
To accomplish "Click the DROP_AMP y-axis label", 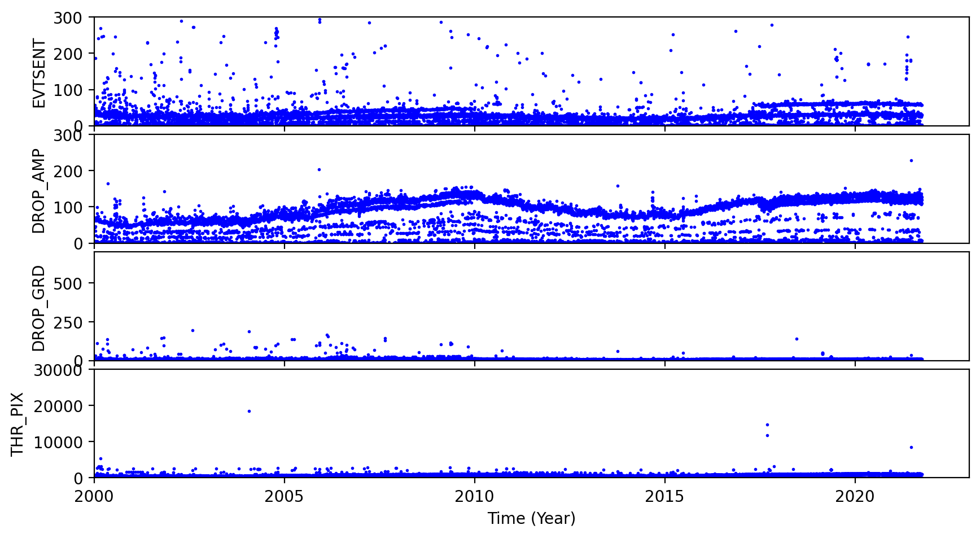I will click(x=39, y=191).
